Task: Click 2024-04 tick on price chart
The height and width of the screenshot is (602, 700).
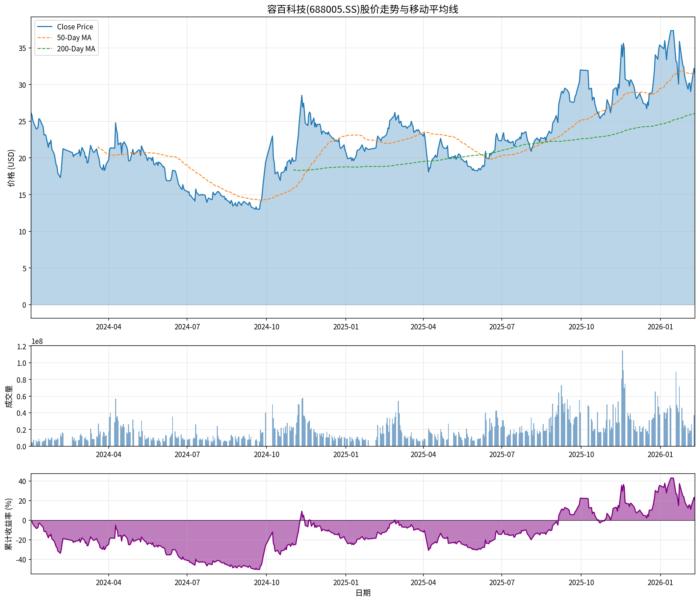Action: coord(108,327)
